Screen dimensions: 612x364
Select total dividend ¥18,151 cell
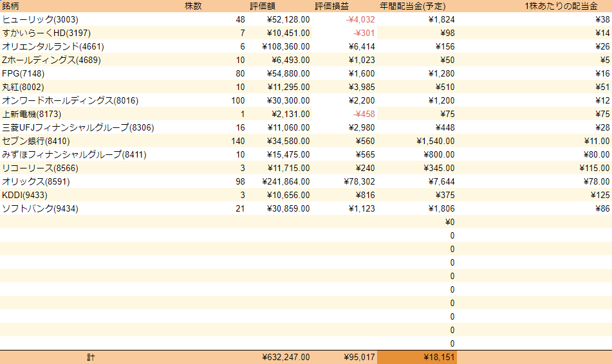click(439, 358)
